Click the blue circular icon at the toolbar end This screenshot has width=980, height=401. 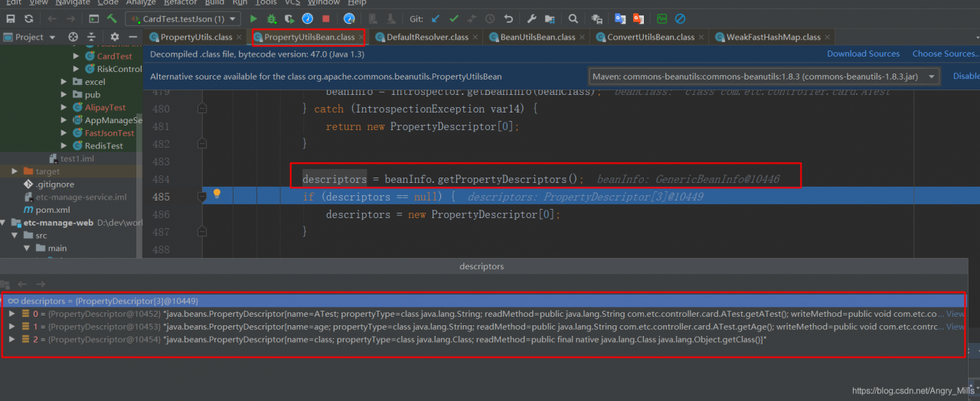(680, 18)
